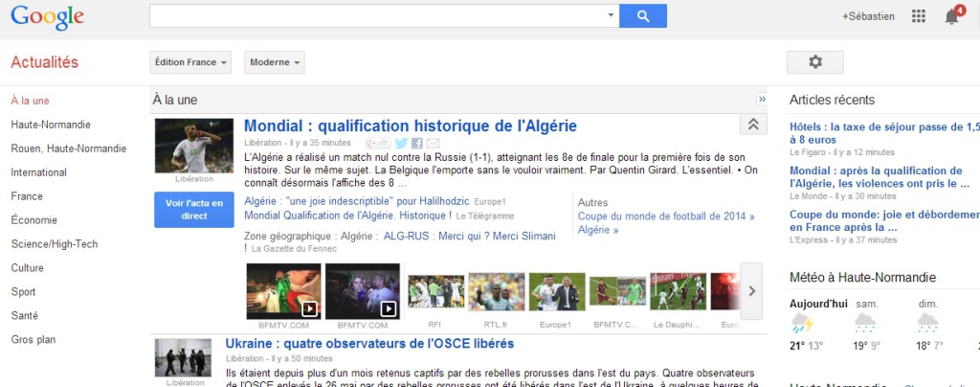
Task: Select Haute-Normandie section
Action: [51, 125]
